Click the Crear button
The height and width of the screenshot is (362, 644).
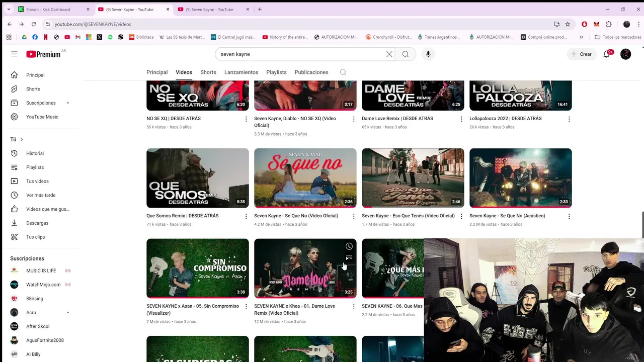point(582,54)
